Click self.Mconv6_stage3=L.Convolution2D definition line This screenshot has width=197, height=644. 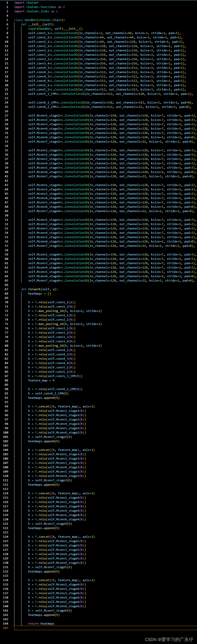pyautogui.click(x=112, y=172)
